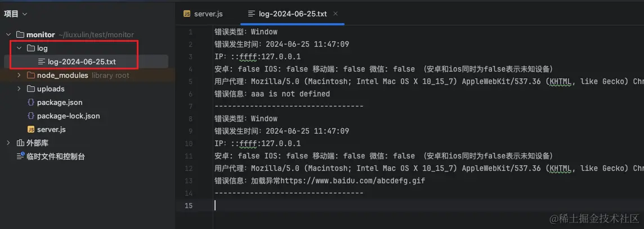Close the log-2024-06-25.txt tab
Viewport: 644px width, 229px height.
pos(336,14)
